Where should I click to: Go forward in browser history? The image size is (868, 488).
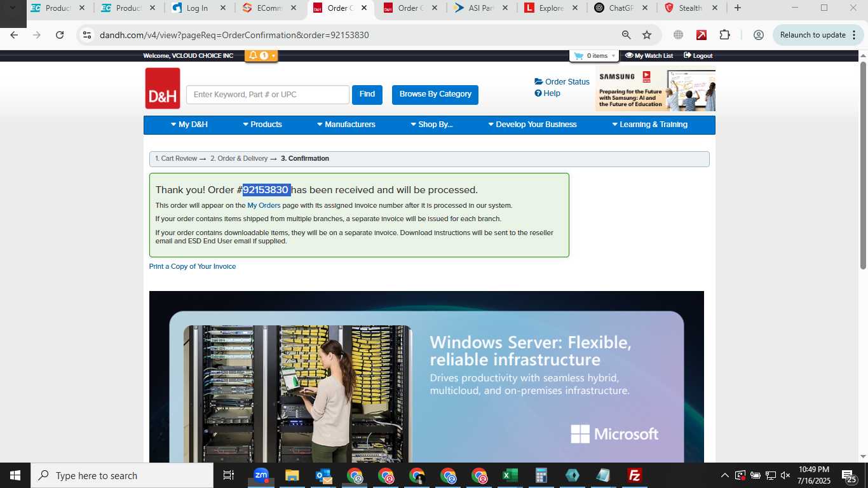(37, 35)
